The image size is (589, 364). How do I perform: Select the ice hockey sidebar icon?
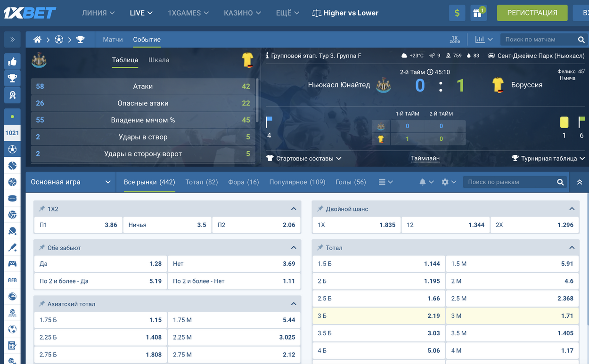tap(12, 198)
